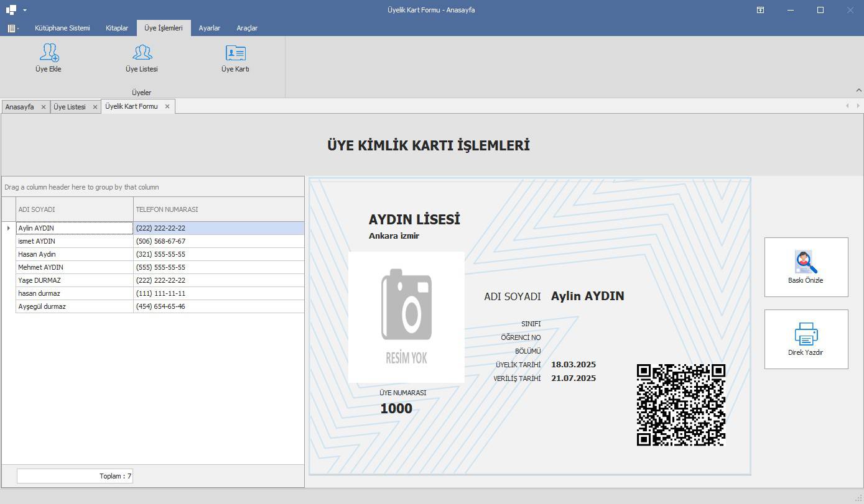Close the Üyelik Kart Formu tab
This screenshot has height=504, width=864.
(x=167, y=106)
